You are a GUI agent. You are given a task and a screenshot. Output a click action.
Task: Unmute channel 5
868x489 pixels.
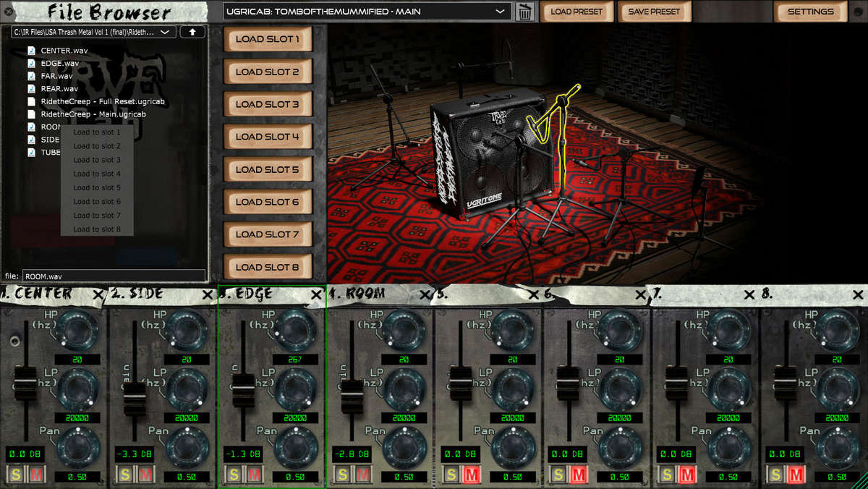(471, 475)
